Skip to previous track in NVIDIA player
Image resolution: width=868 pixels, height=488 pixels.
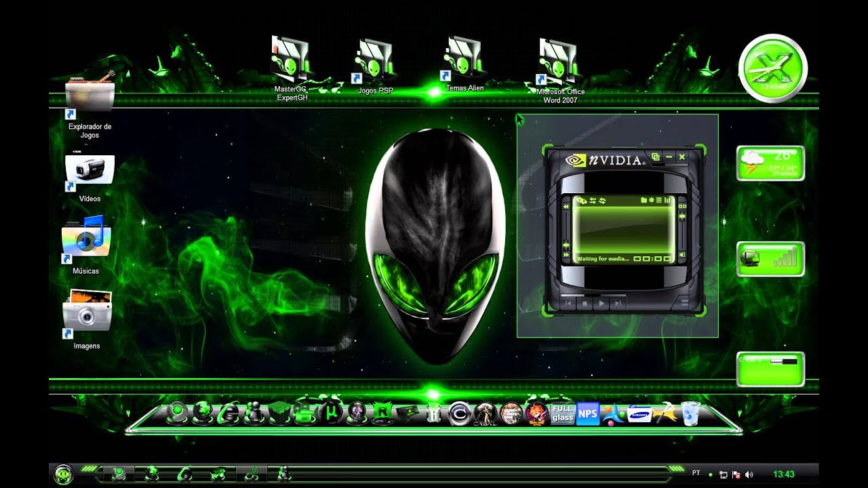pos(568,303)
